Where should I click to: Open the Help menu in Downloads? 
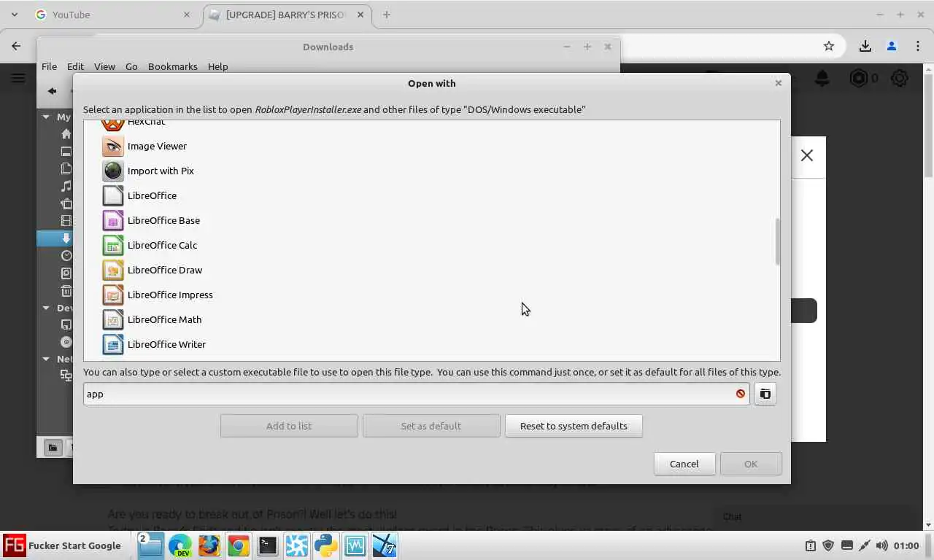tap(217, 66)
